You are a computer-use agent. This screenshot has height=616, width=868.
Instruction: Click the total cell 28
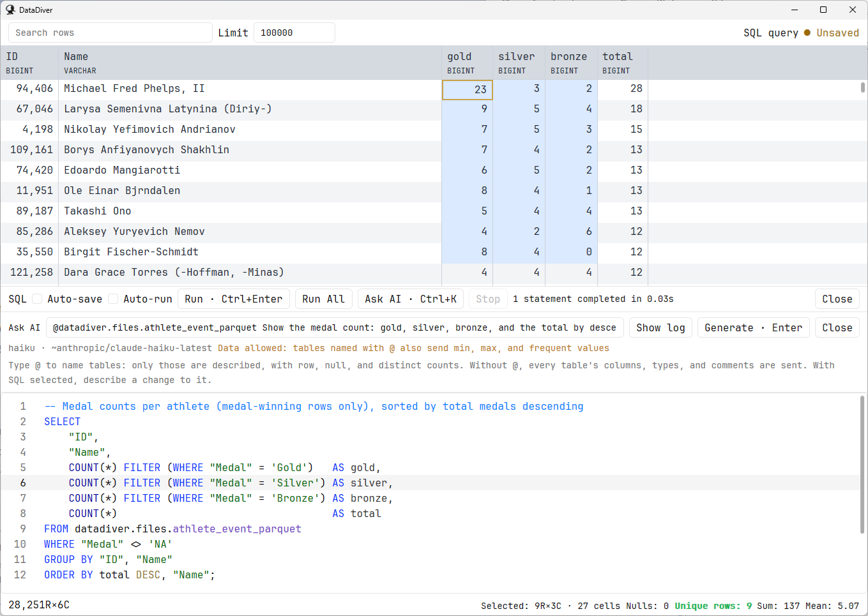623,89
